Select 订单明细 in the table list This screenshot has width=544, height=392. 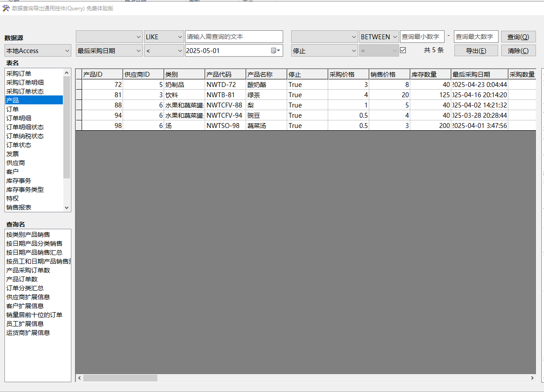click(34, 118)
